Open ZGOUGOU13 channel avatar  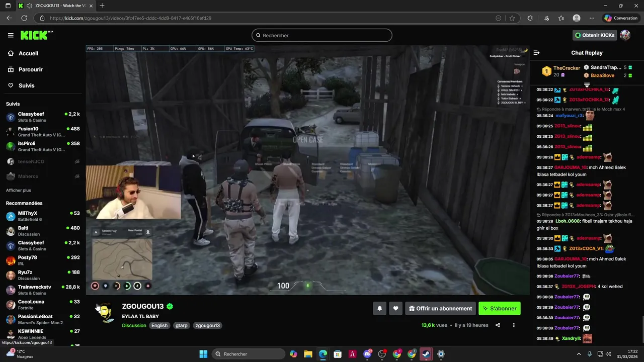click(105, 313)
